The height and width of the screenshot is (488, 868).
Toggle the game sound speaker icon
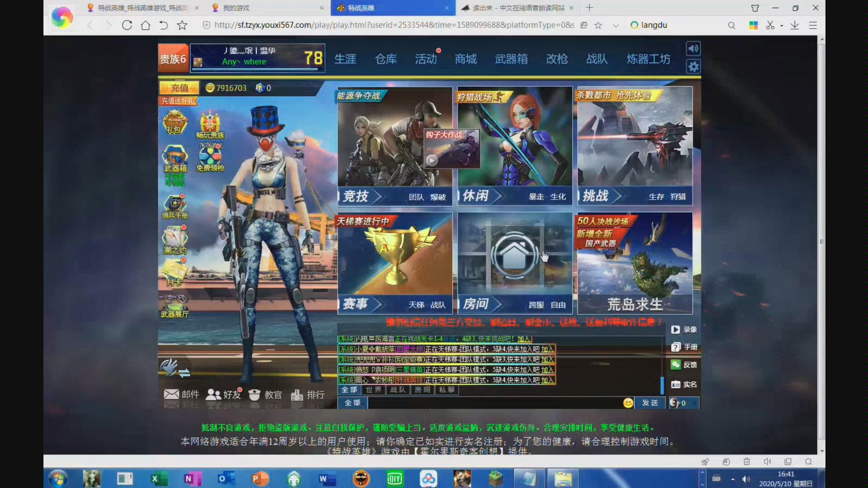[x=693, y=48]
